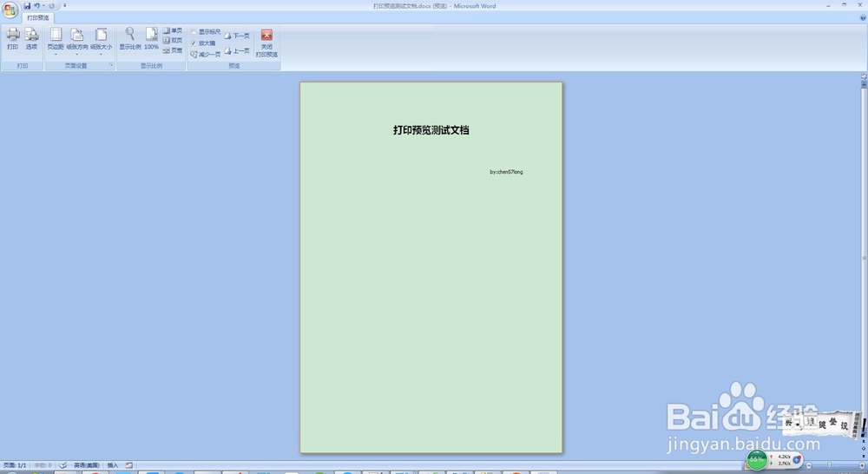Open print 选项 options

click(31, 39)
